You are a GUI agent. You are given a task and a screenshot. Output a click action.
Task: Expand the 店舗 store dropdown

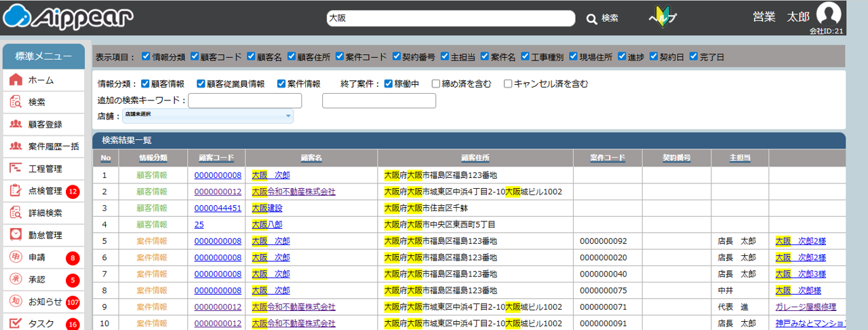(208, 116)
